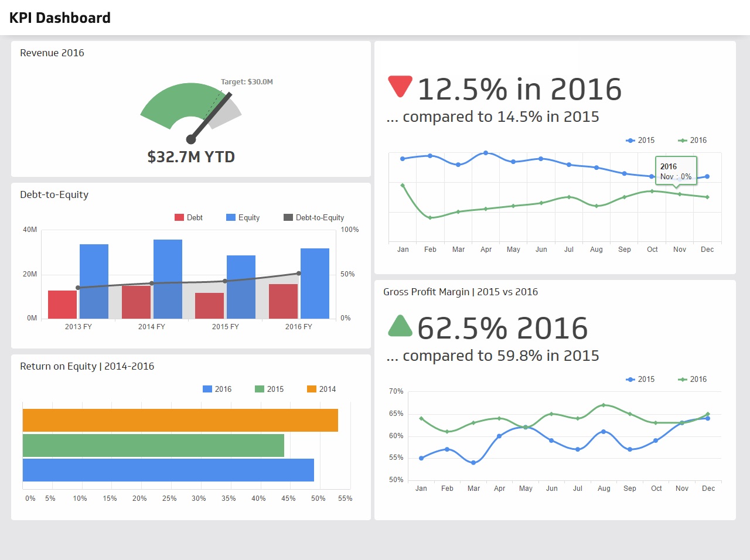Select the orange 2014 Return on Equity bar

[x=180, y=420]
